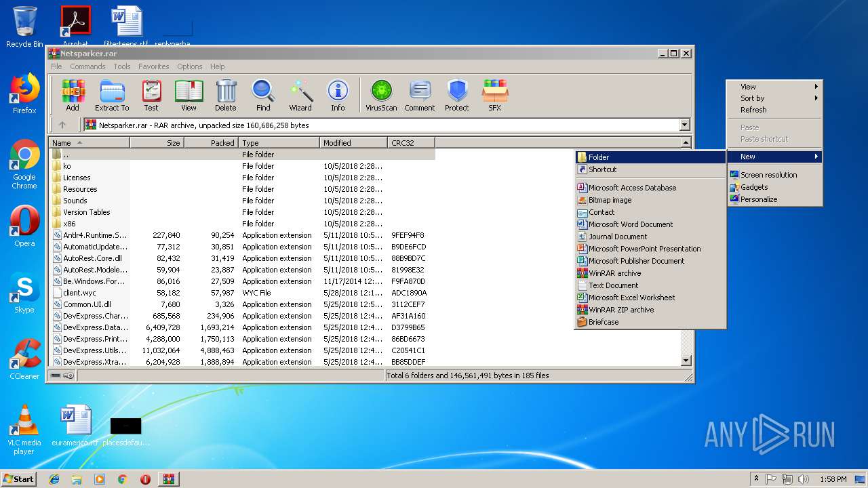Open the Opera desktop shortcut

point(24,226)
